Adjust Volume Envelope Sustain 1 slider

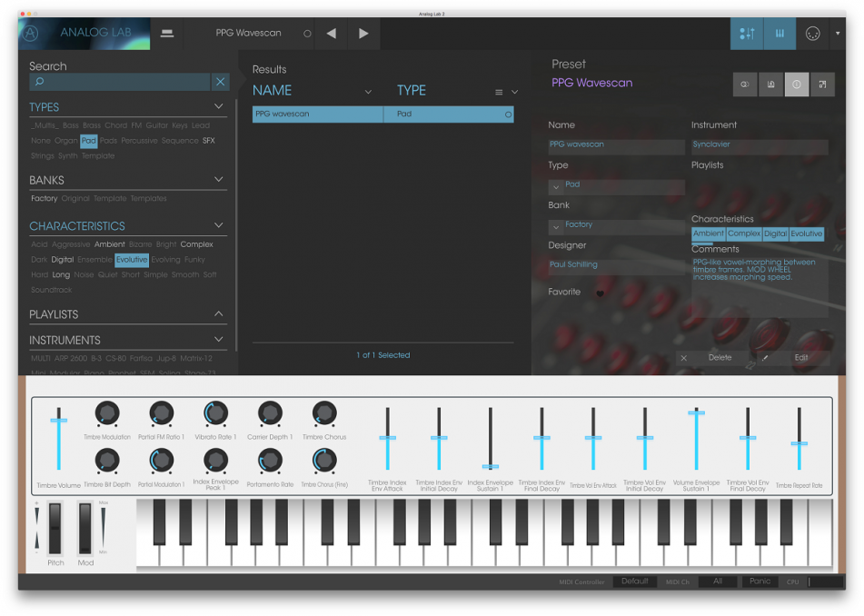pos(697,439)
